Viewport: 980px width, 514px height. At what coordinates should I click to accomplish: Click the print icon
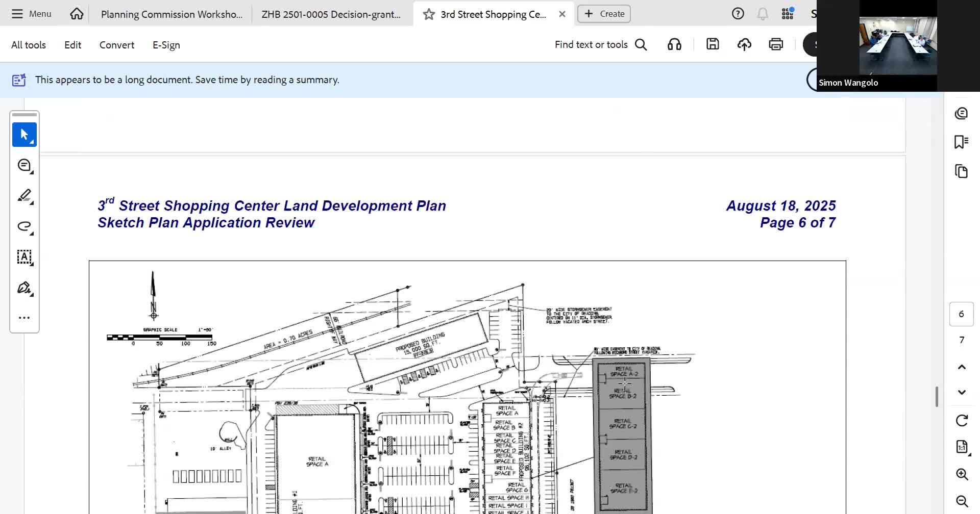[x=775, y=45]
